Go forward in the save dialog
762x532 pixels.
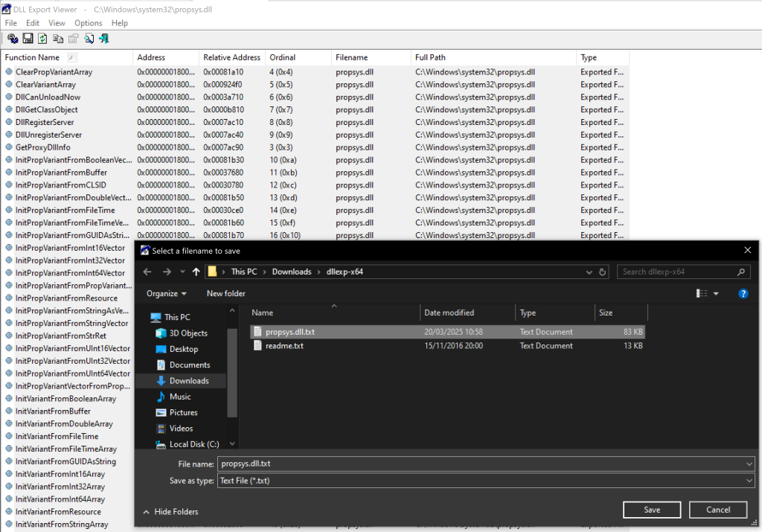(x=167, y=272)
